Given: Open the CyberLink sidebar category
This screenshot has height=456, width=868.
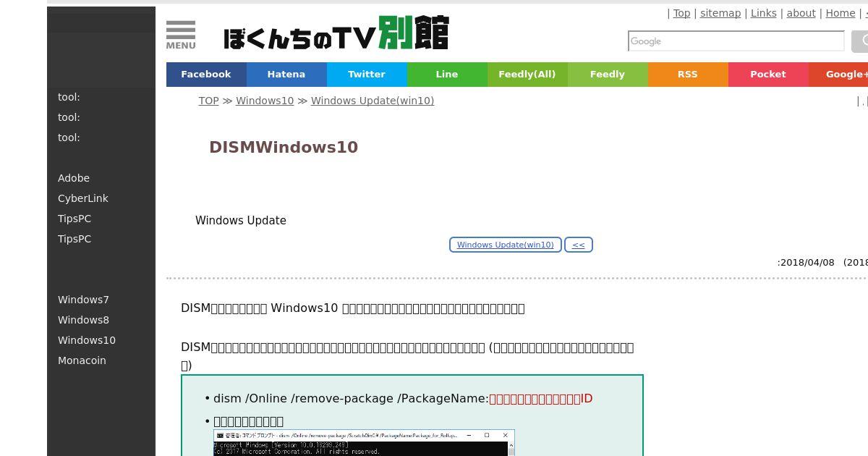Looking at the screenshot, I should 83,198.
